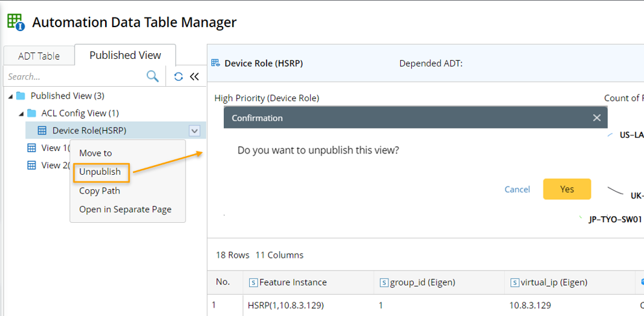Confirm unpublish with Yes button
The height and width of the screenshot is (316, 644).
point(567,189)
